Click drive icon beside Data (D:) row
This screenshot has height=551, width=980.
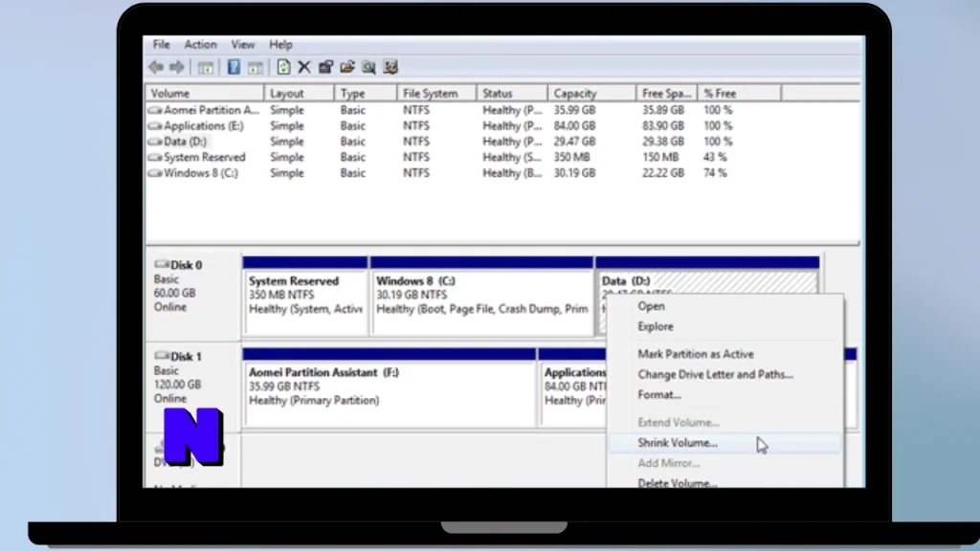[154, 142]
